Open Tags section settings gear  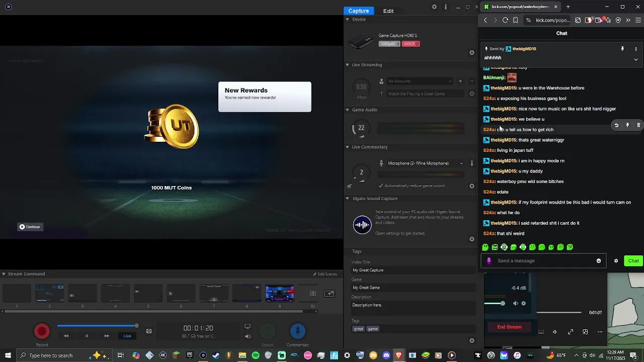pyautogui.click(x=472, y=341)
